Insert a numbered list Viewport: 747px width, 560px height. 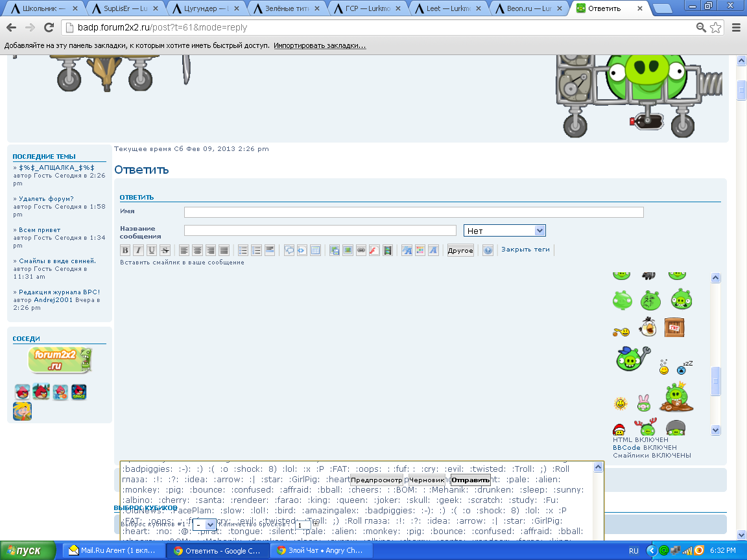pos(257,250)
